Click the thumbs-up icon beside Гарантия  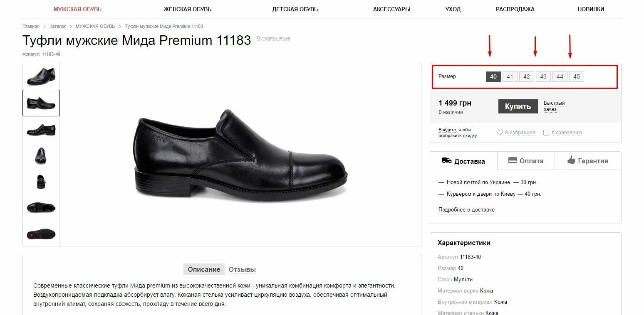[x=571, y=160]
